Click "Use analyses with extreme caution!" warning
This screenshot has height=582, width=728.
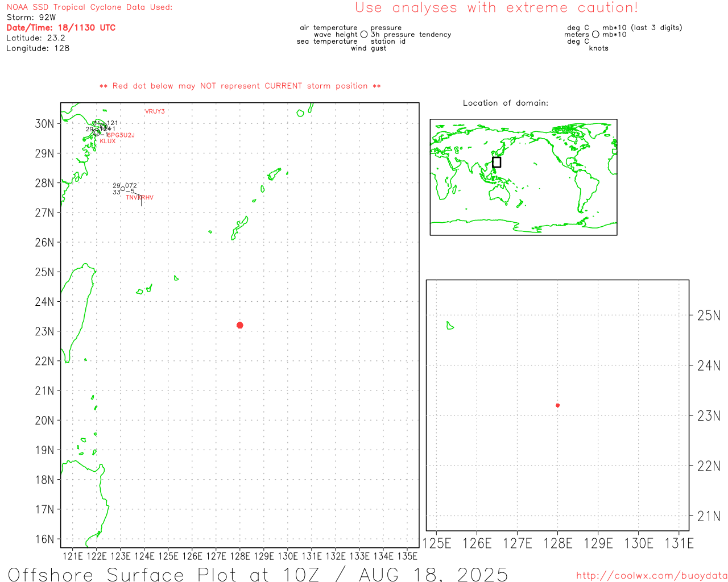[x=497, y=8]
